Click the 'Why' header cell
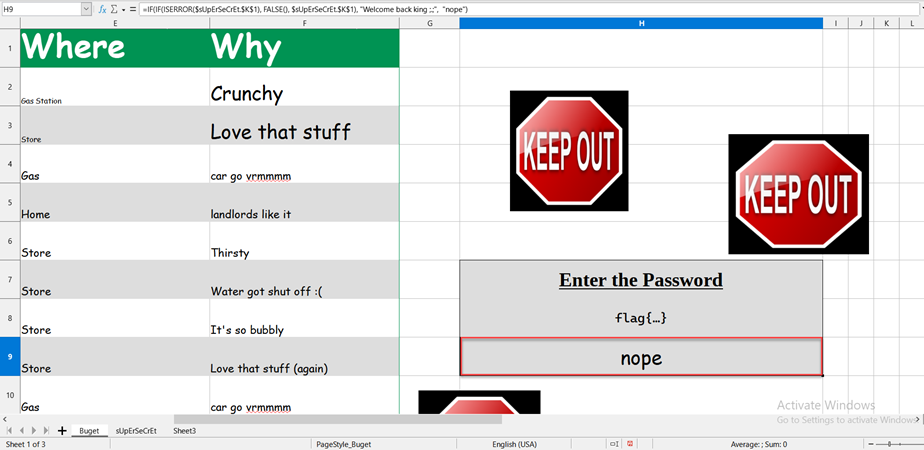Screen dimensions: 924x450 [305, 48]
